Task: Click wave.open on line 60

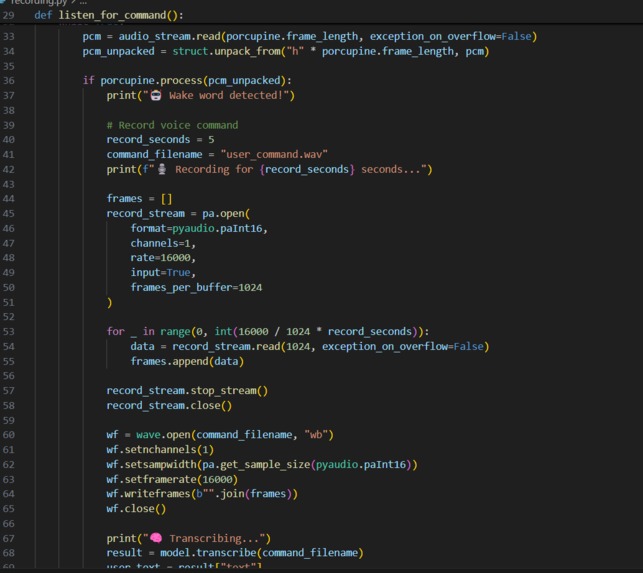Action: point(163,435)
